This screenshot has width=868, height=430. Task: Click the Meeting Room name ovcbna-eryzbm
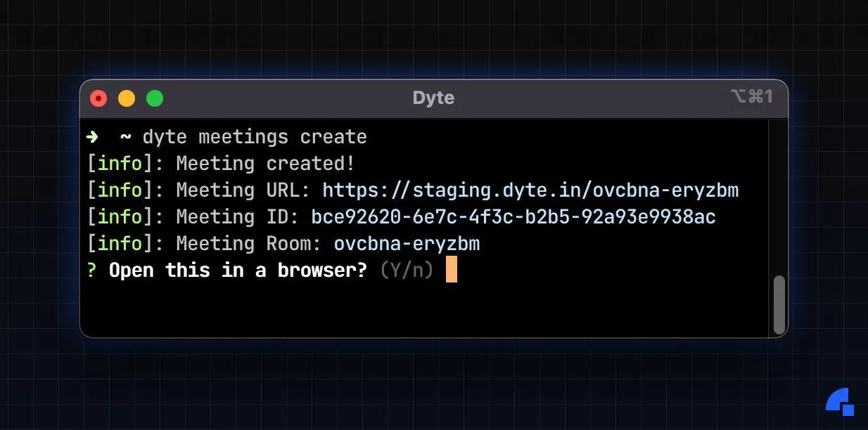[407, 244]
